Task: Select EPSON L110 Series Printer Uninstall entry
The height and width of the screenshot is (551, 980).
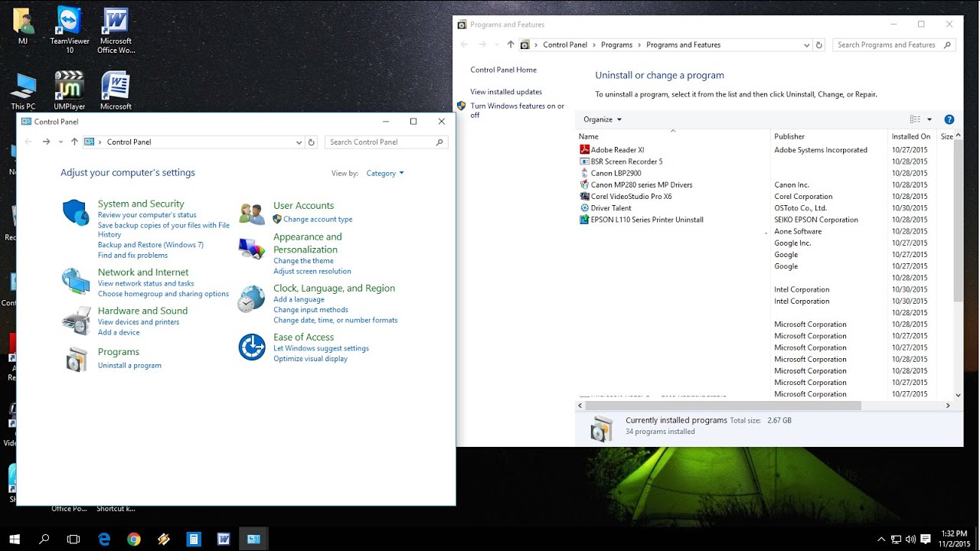Action: click(x=647, y=220)
